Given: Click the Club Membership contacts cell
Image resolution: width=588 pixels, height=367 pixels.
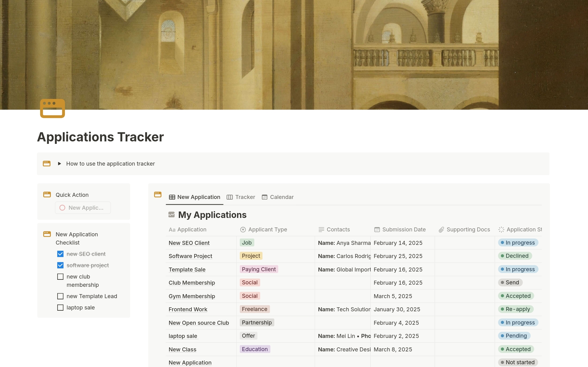Looking at the screenshot, I should tap(342, 283).
